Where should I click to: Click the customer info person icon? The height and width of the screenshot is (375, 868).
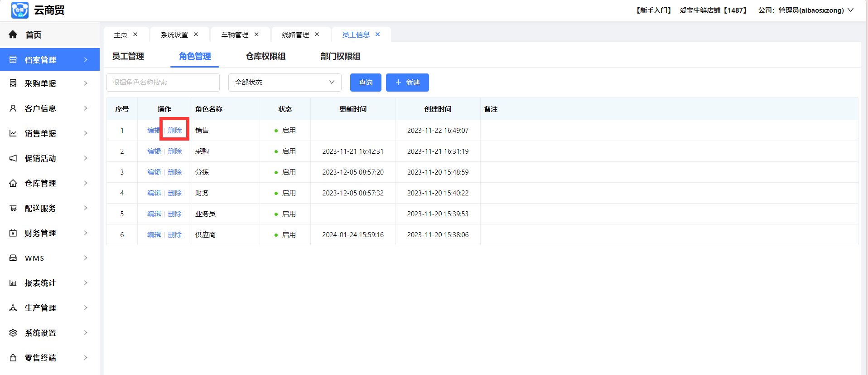tap(13, 108)
